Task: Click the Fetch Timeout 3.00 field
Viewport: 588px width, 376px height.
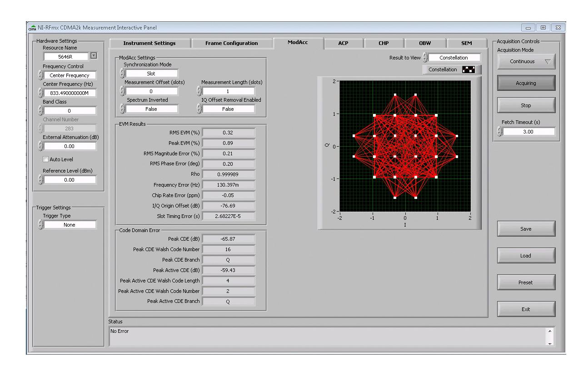Action: coord(529,132)
